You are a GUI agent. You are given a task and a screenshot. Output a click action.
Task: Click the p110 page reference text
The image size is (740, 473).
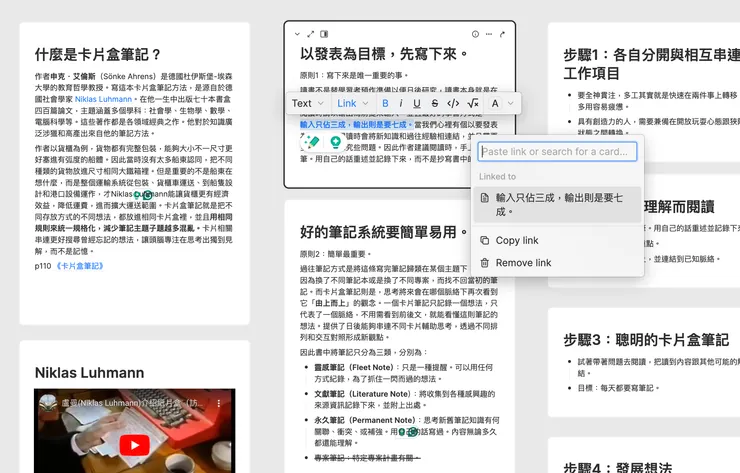point(42,266)
